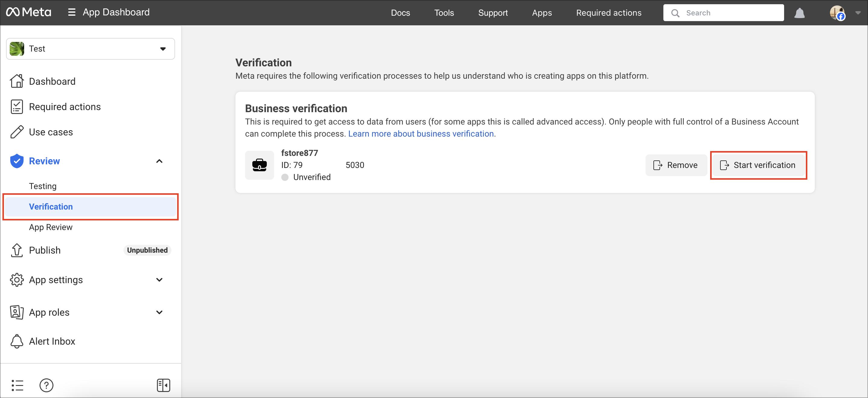Click the search magnifier icon

[x=675, y=13]
